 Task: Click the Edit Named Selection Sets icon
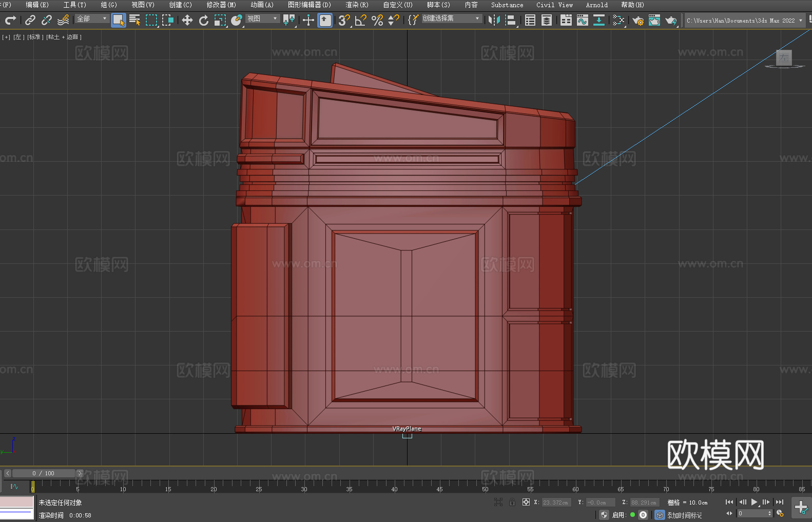[x=413, y=20]
